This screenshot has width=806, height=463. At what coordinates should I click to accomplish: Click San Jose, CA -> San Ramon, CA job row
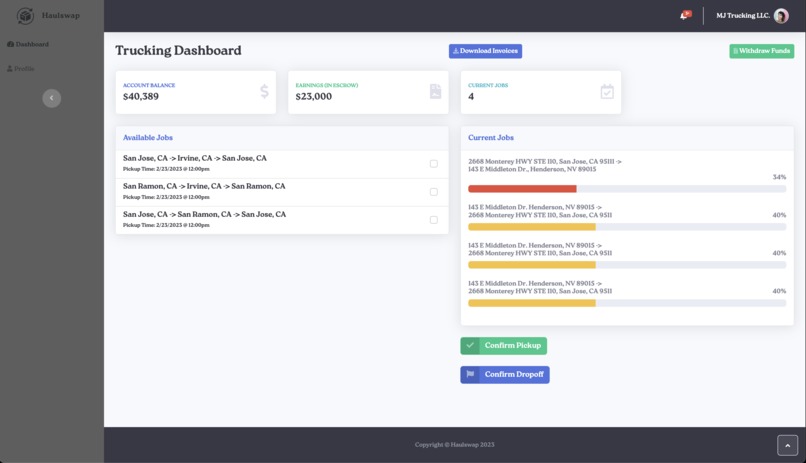coord(282,220)
